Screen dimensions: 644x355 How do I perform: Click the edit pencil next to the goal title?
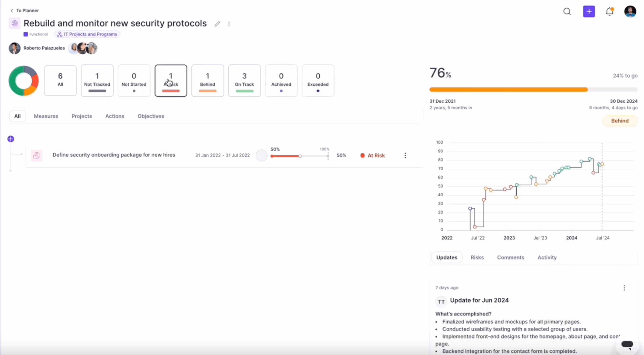click(217, 24)
